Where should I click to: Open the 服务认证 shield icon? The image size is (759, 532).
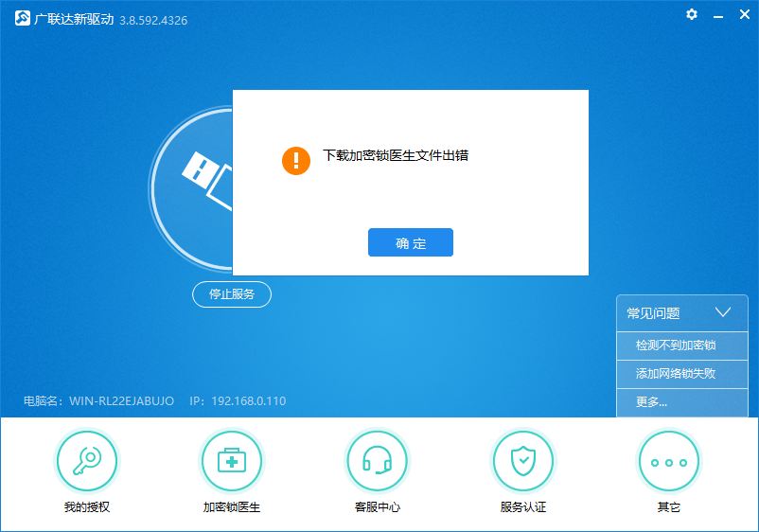(523, 461)
